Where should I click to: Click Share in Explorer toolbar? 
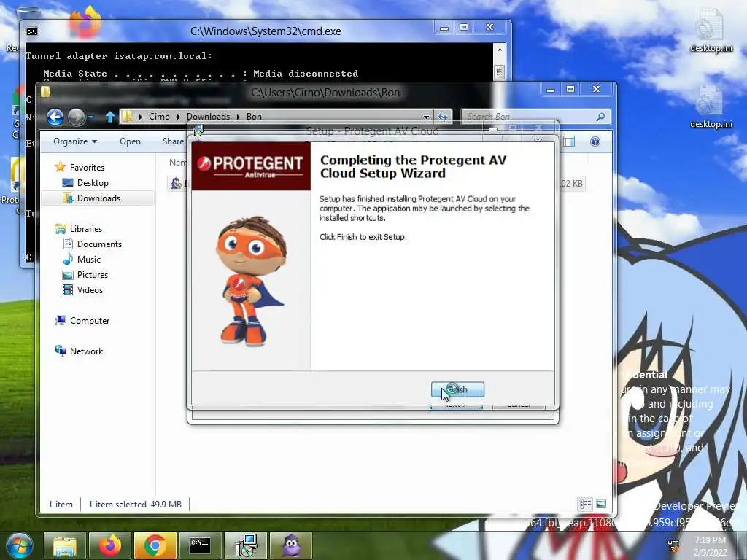click(173, 141)
